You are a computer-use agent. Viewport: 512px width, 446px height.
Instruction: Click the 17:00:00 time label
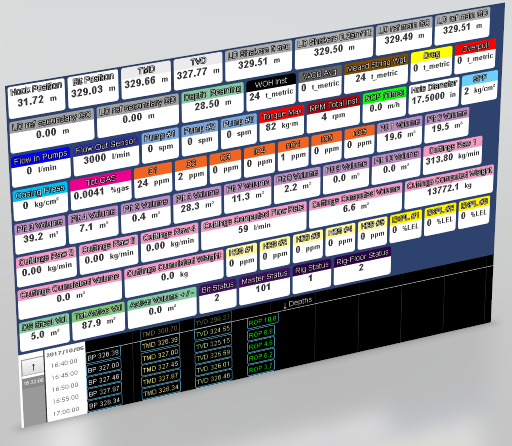[x=66, y=411]
